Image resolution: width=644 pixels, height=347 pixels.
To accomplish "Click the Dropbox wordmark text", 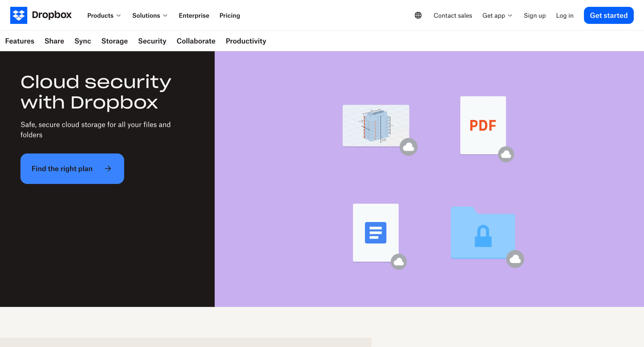I will pos(52,15).
